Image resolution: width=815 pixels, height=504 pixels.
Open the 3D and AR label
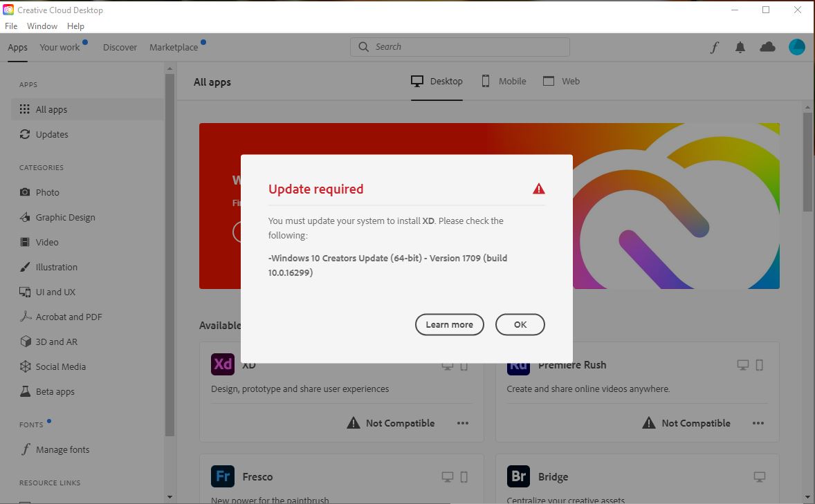(x=56, y=342)
